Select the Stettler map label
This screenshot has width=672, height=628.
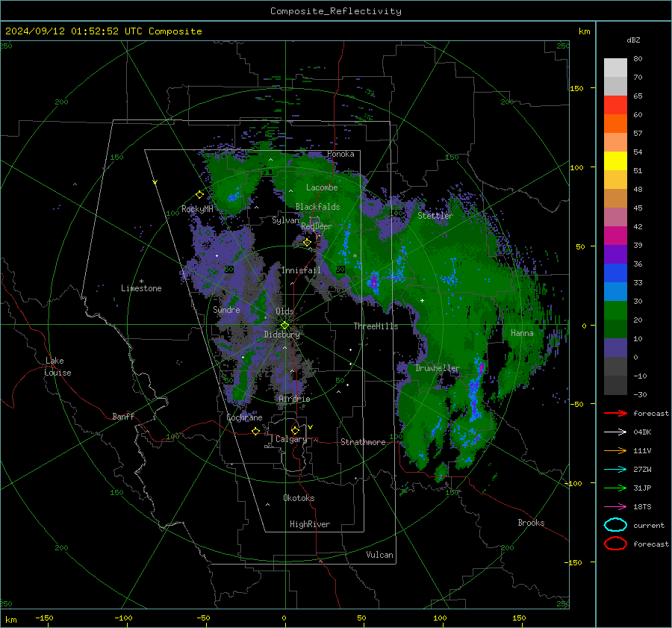[435, 216]
